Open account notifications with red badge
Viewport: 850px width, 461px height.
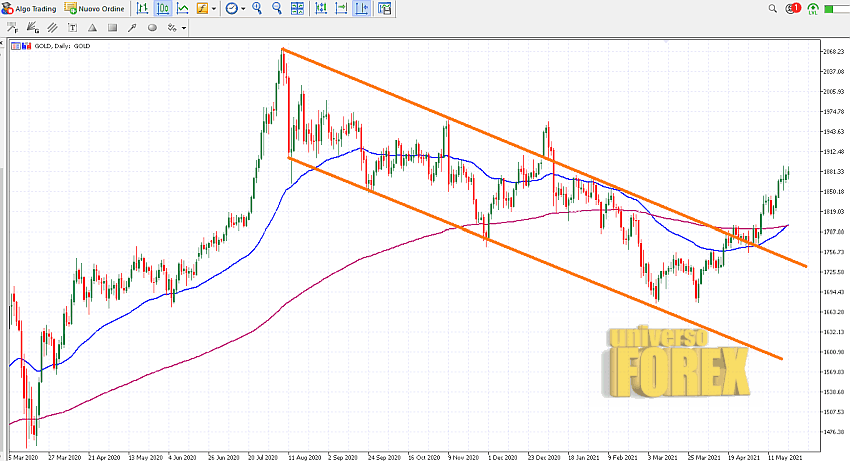point(794,8)
